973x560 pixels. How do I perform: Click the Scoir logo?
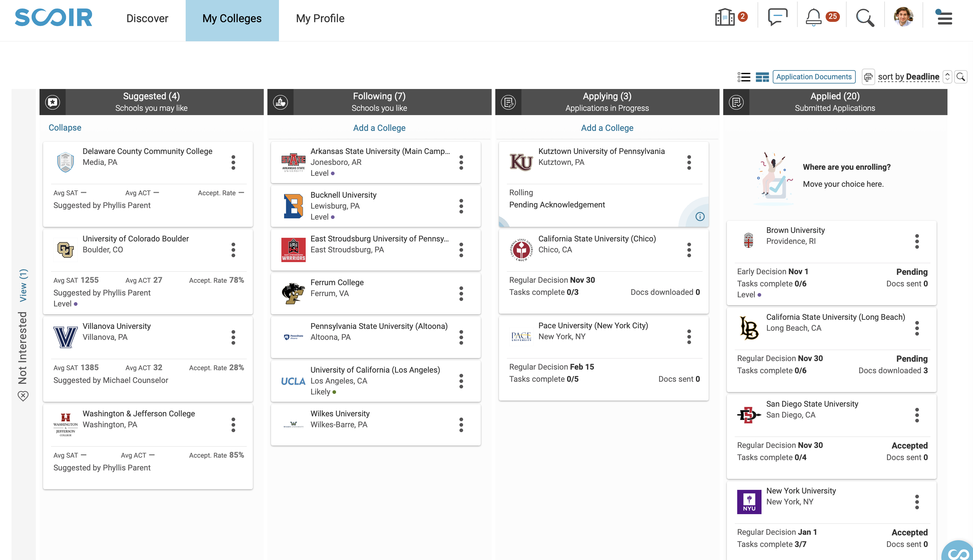[x=54, y=18]
